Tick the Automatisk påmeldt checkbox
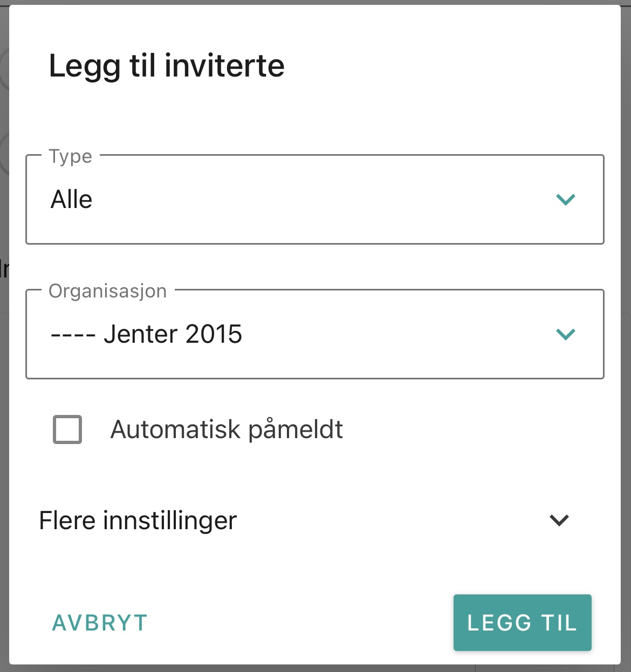 click(67, 429)
